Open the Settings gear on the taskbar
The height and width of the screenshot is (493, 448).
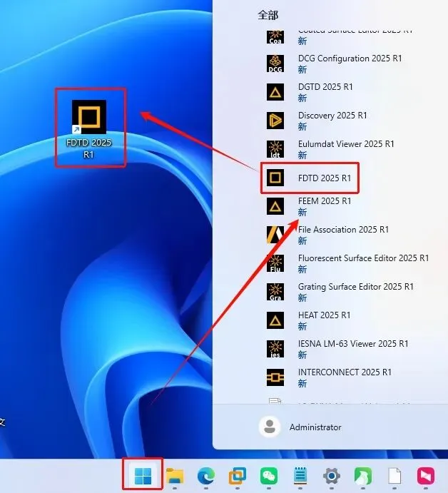tap(332, 476)
